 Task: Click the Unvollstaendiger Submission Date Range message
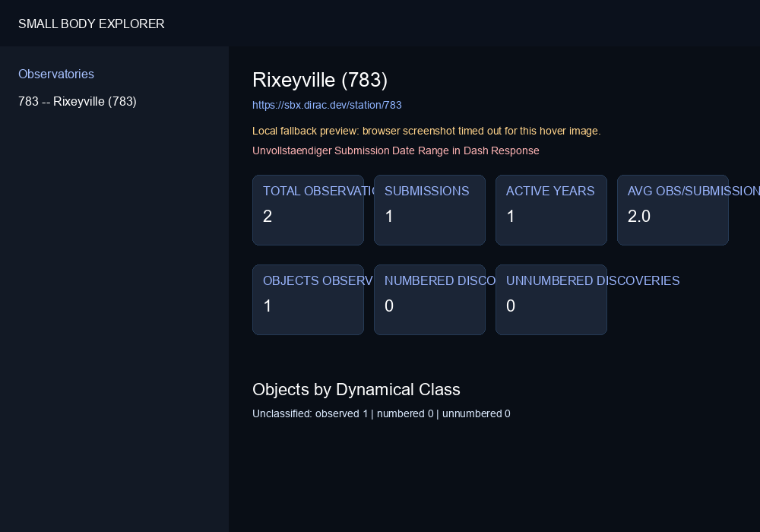click(395, 150)
